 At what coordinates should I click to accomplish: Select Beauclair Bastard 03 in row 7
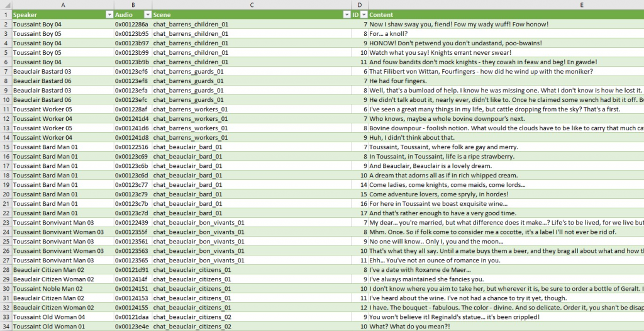(64, 72)
